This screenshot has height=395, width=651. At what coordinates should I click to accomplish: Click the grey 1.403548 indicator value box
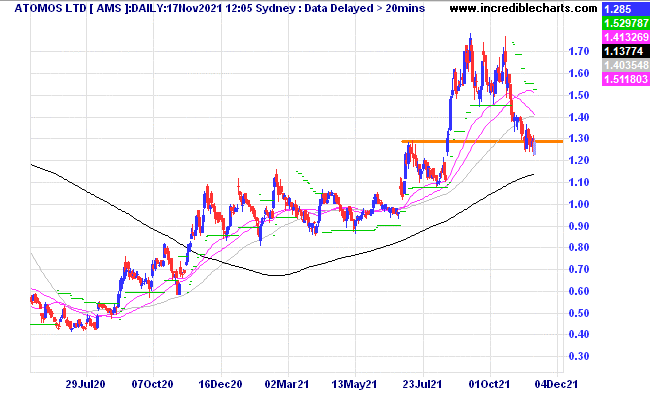click(626, 65)
